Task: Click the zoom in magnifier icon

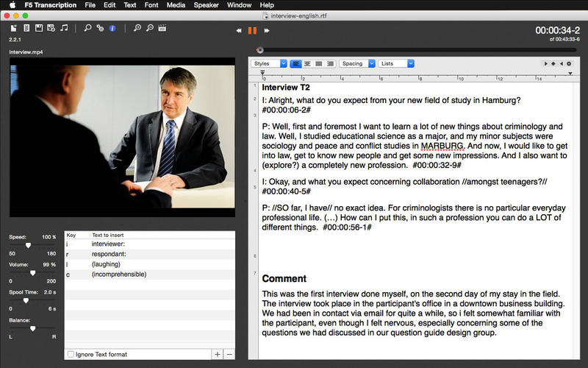Action: pos(137,28)
